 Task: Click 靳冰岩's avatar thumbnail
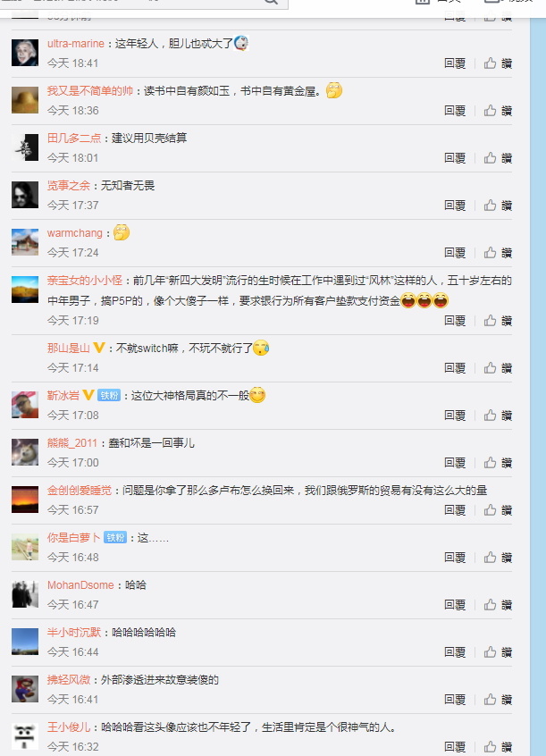pos(25,405)
